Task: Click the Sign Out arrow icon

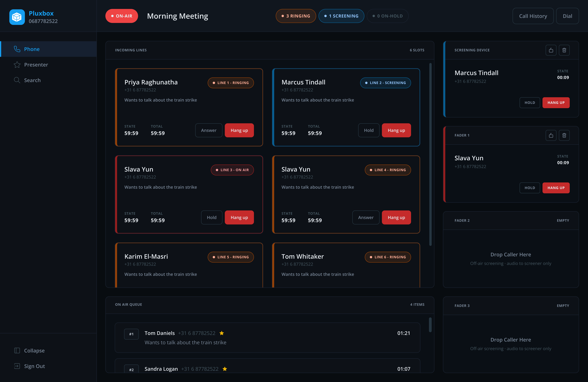Action: [x=17, y=366]
